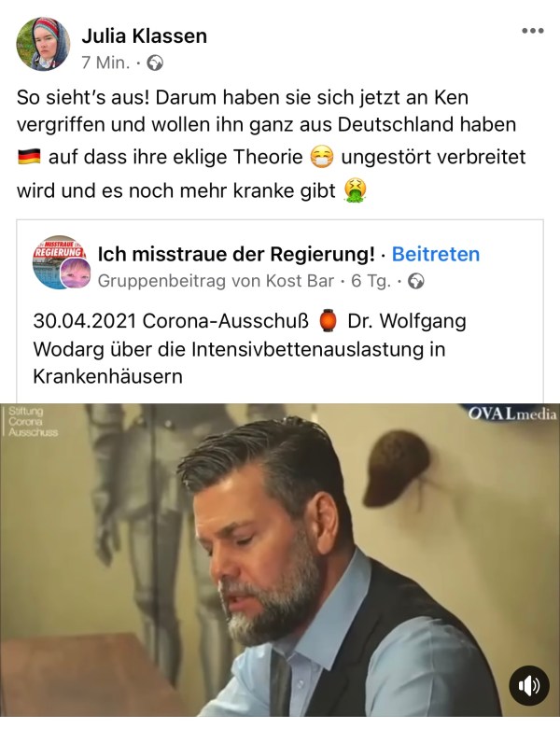Click the globe icon next to 6 Tg.
Image resolution: width=560 pixels, height=729 pixels.
click(x=416, y=281)
